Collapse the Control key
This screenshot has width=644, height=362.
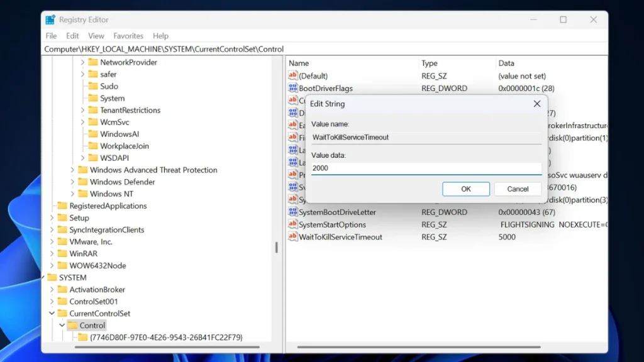point(62,325)
